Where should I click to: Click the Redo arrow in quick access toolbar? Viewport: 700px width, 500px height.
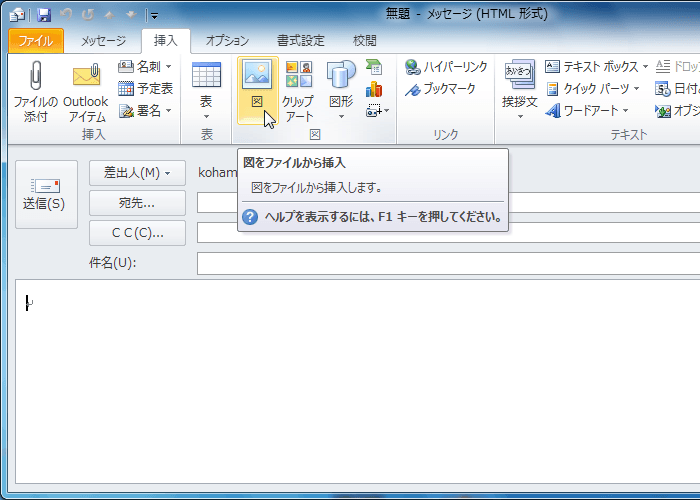click(x=88, y=15)
